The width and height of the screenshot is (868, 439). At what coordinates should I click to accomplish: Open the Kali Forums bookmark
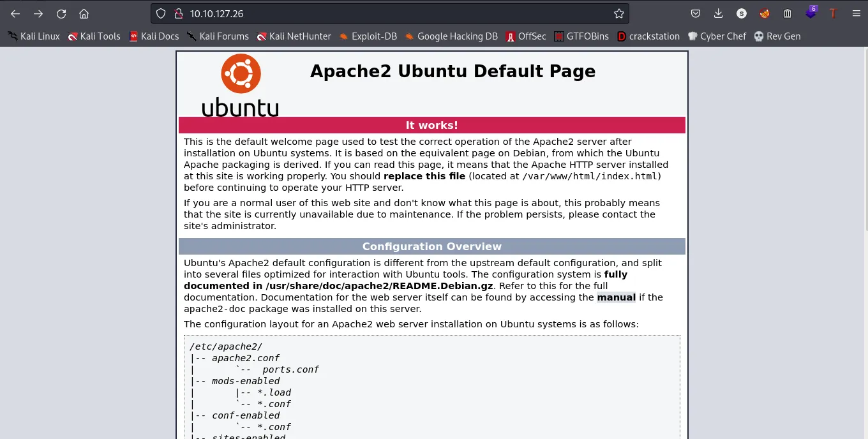coord(218,36)
